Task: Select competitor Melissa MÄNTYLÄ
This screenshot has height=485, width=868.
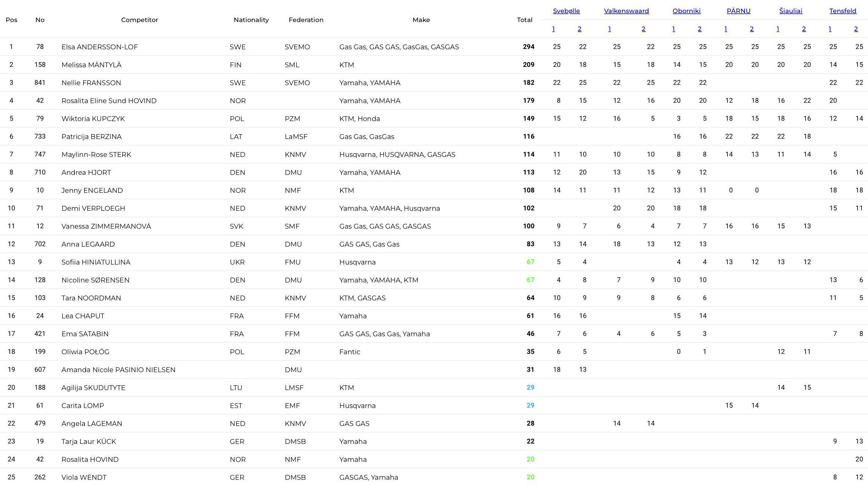Action: point(91,65)
